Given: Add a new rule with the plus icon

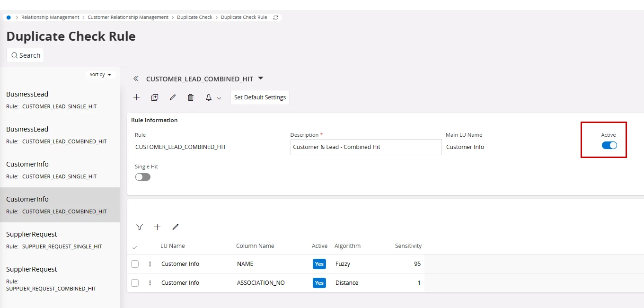Looking at the screenshot, I should tap(137, 97).
